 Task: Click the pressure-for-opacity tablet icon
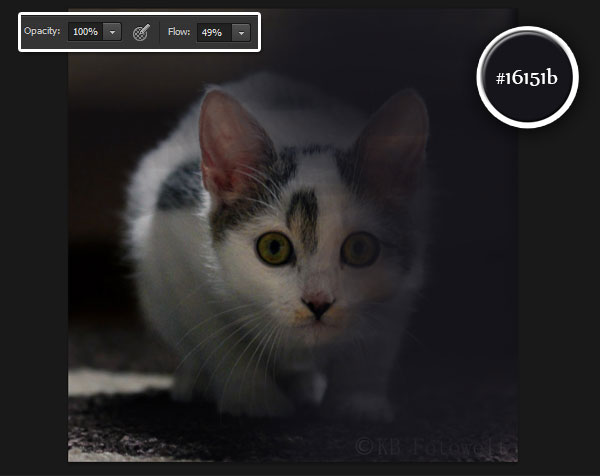(142, 32)
